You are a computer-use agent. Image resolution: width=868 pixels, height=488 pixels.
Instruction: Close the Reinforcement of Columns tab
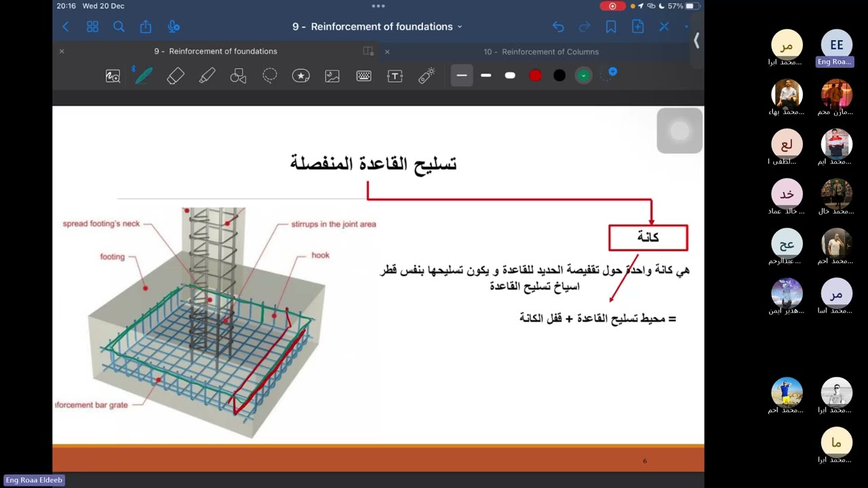[387, 52]
